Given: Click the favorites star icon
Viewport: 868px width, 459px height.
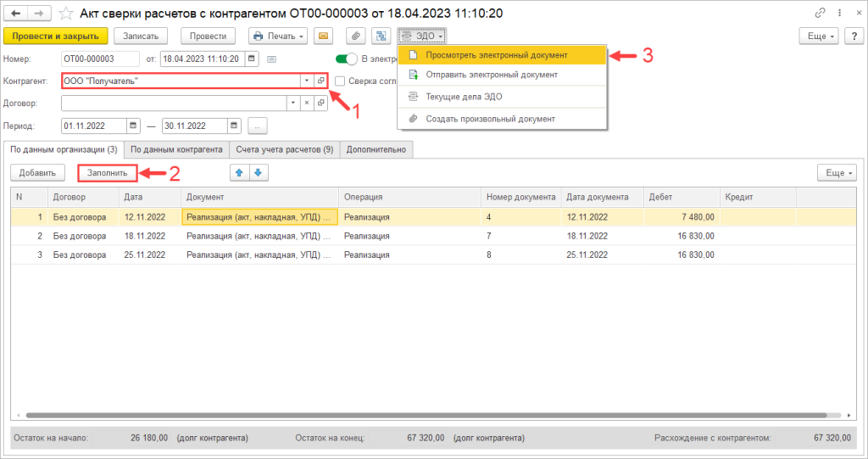Looking at the screenshot, I should [65, 13].
